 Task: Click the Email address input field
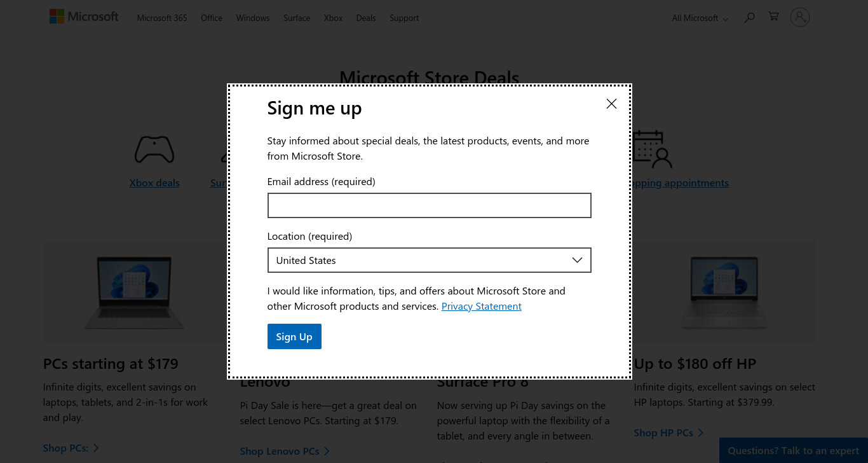click(x=429, y=205)
